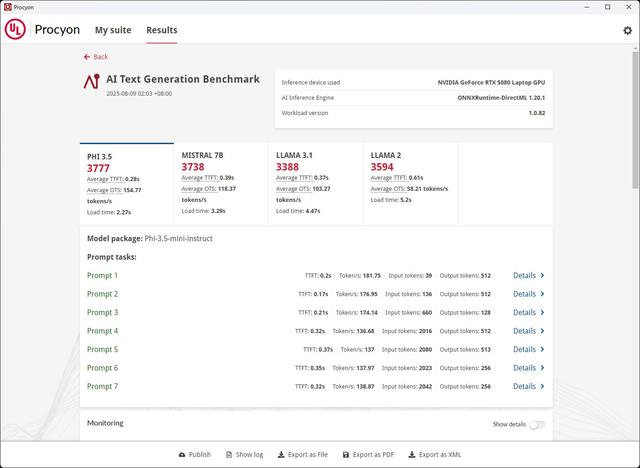640x468 pixels.
Task: Click the Export as XML label
Action: [x=440, y=455]
